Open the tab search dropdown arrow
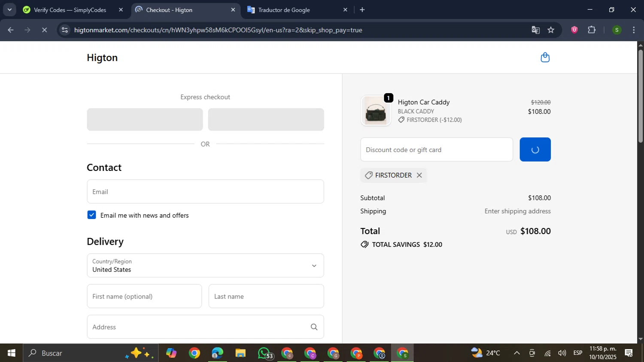Viewport: 644px width, 362px height. coord(9,9)
